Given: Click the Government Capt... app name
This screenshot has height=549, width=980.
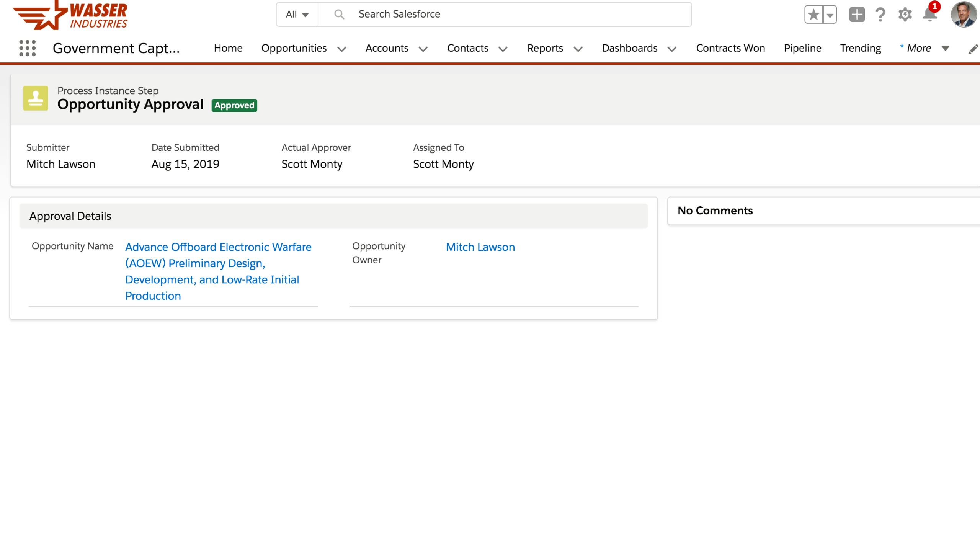Looking at the screenshot, I should pos(116,48).
